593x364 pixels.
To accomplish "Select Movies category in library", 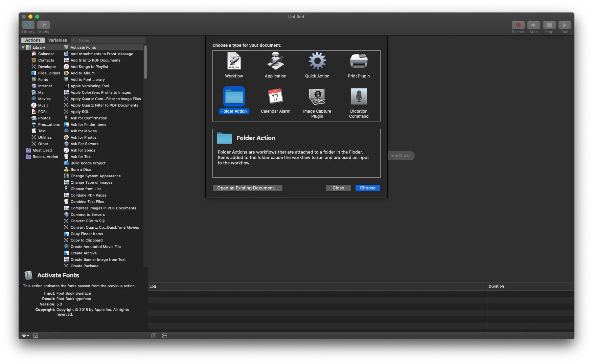I will click(41, 99).
